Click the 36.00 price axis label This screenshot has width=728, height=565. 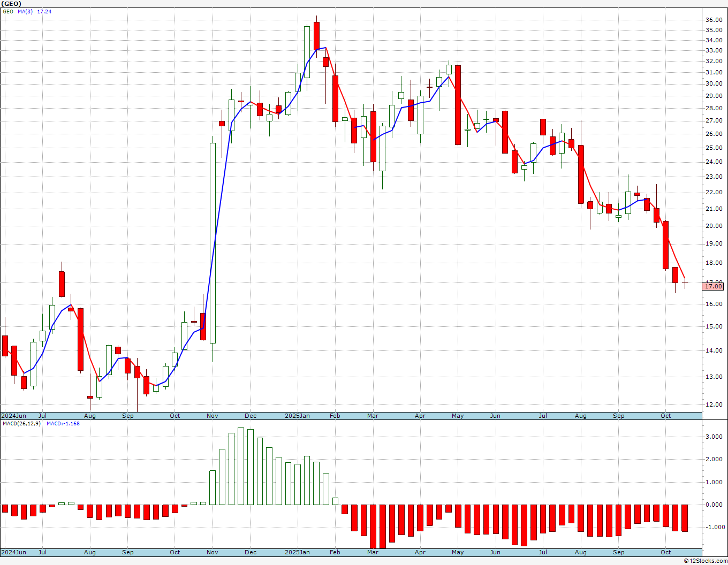714,20
